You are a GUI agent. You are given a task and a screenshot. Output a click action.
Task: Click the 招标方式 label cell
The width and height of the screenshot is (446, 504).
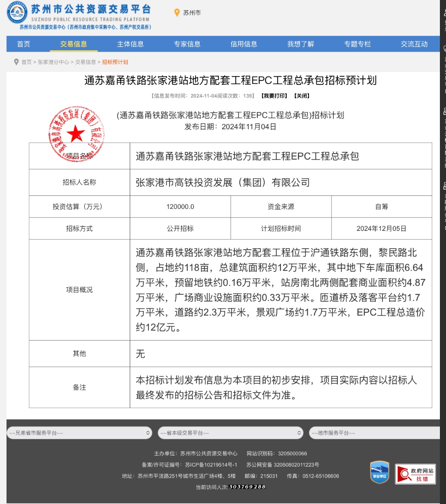[79, 228]
